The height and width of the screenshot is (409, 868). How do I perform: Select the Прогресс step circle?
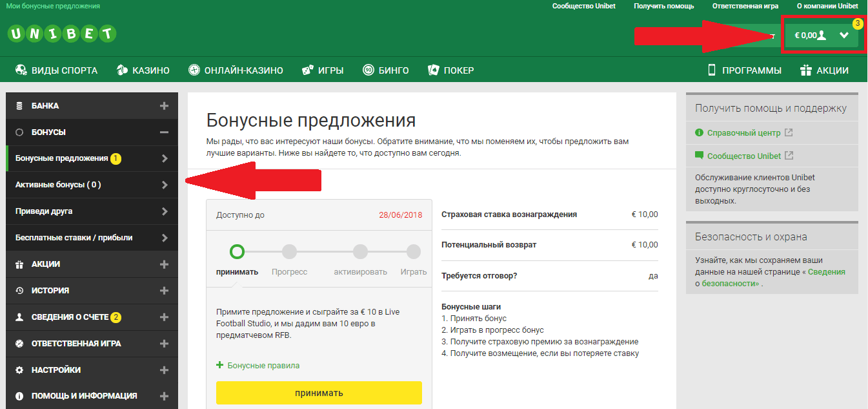[289, 251]
